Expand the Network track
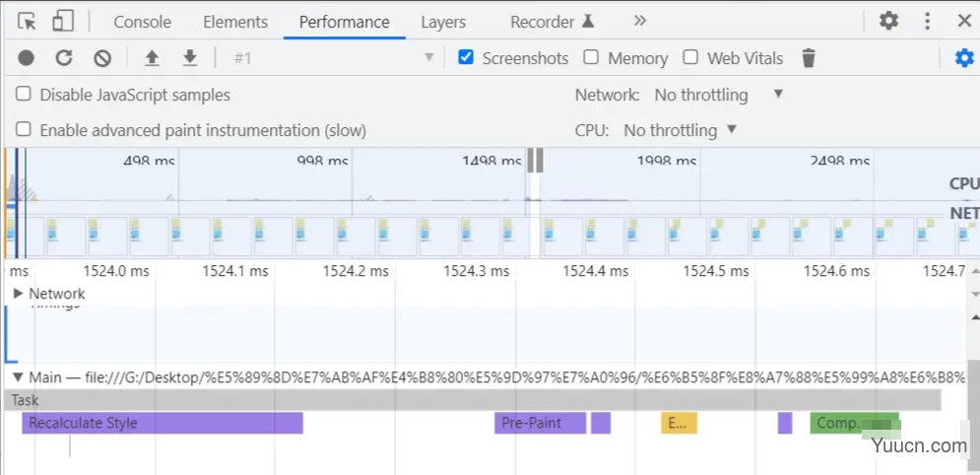 pos(18,293)
